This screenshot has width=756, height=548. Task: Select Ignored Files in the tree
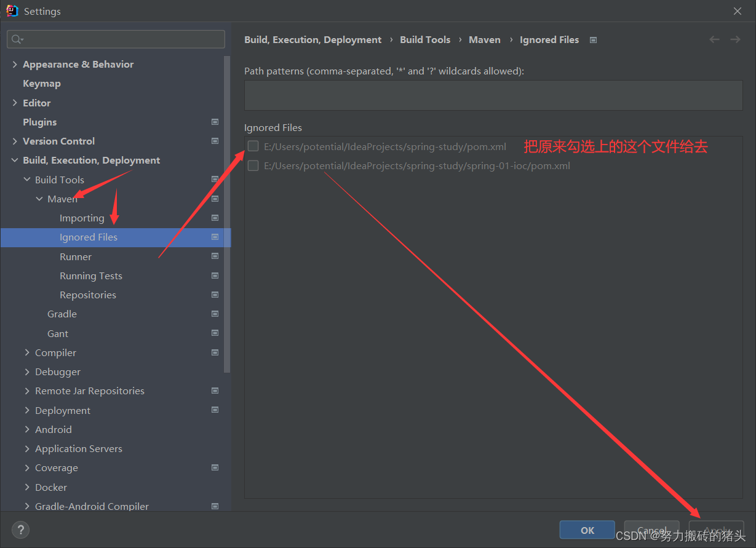point(115,237)
